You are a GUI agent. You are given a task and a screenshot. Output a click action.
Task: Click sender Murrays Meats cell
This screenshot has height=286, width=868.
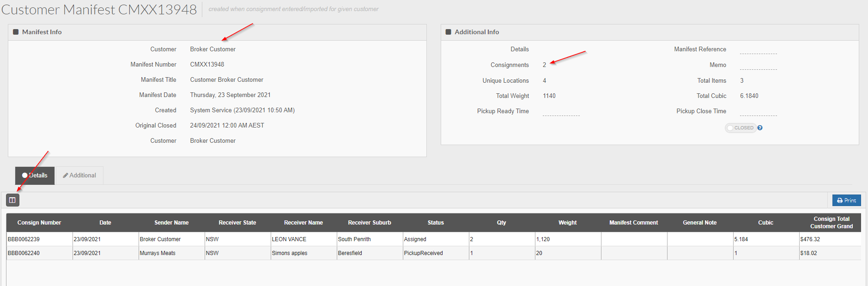tap(171, 253)
